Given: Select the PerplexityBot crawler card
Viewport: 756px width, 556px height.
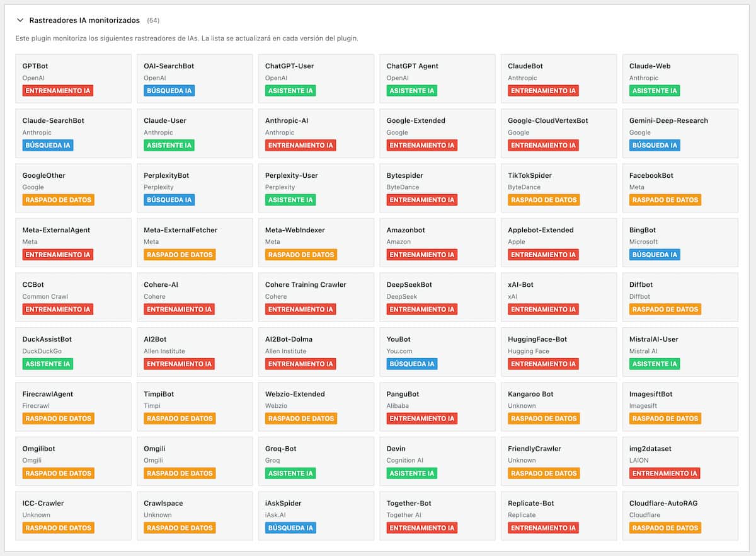Looking at the screenshot, I should click(194, 188).
